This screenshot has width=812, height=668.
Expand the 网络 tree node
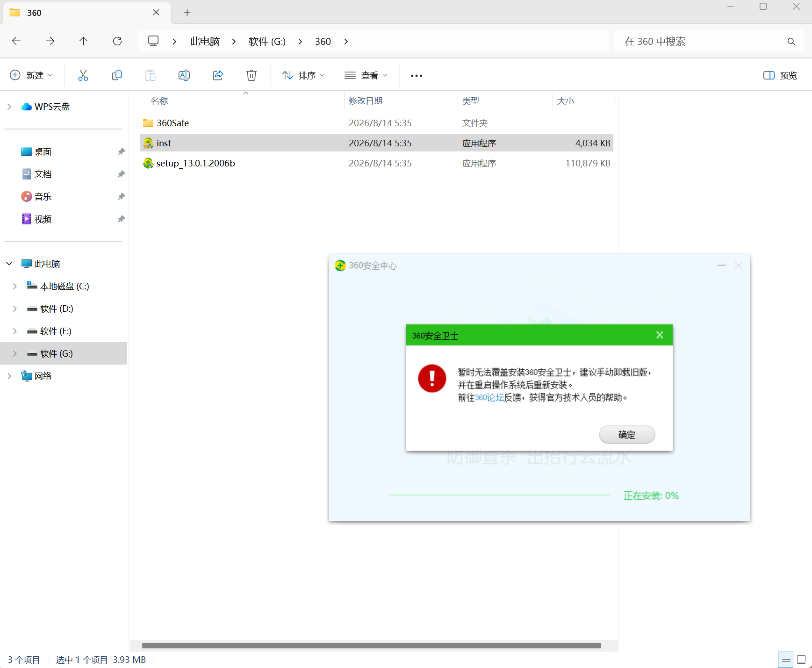[x=9, y=376]
